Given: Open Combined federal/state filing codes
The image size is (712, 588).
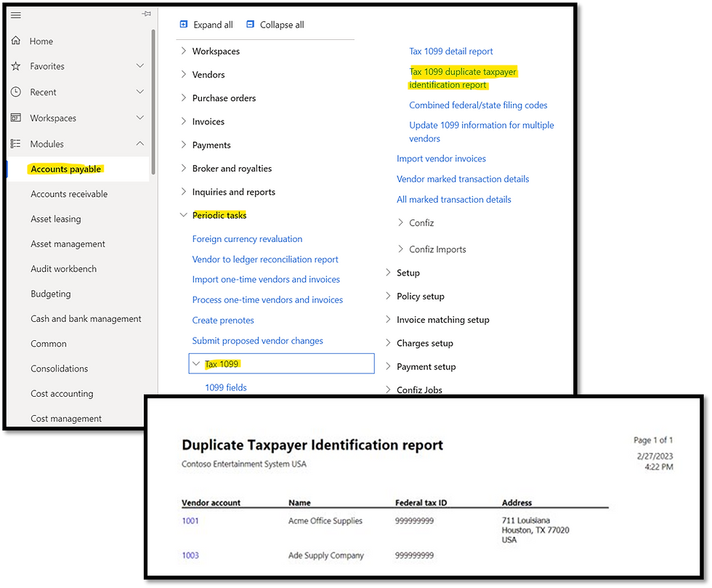Looking at the screenshot, I should [478, 105].
